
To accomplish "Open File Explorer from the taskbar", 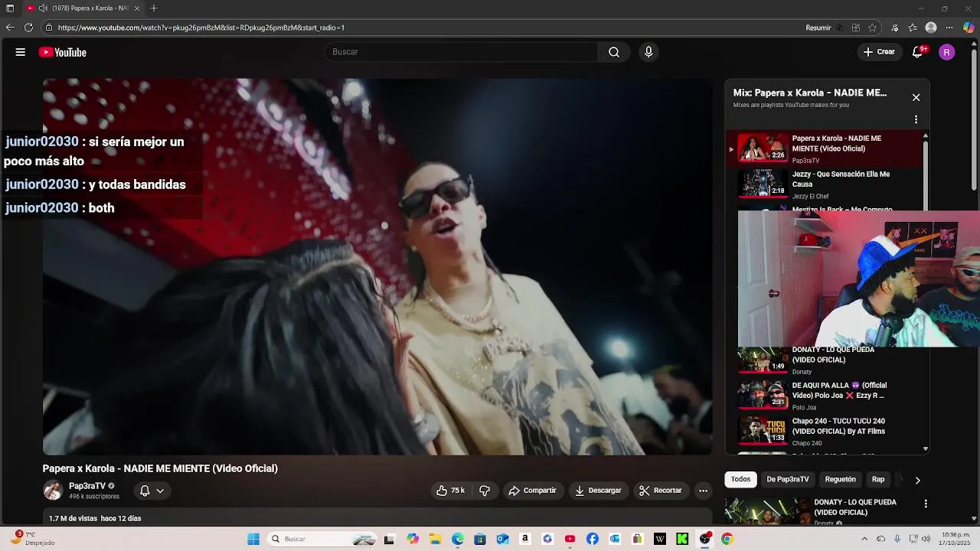I will tap(435, 539).
